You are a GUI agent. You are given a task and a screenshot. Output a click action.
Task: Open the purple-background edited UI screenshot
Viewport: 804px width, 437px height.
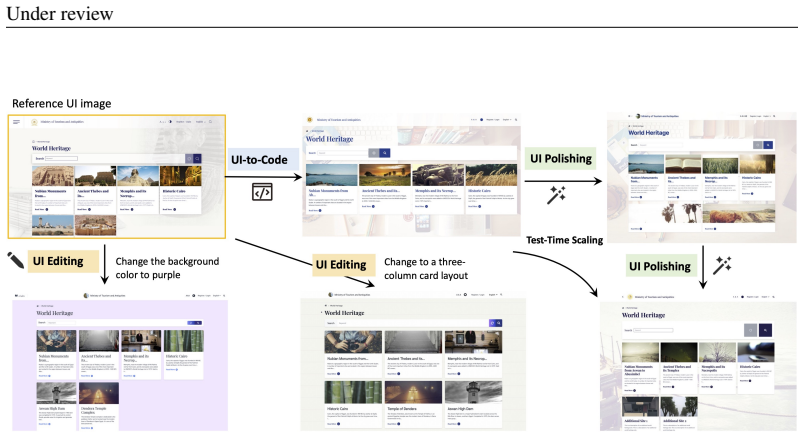120,362
